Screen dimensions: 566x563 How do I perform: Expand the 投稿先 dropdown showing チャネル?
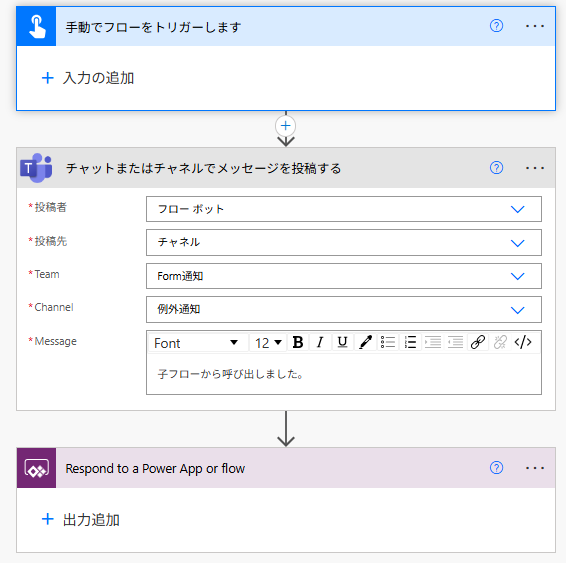coord(518,243)
